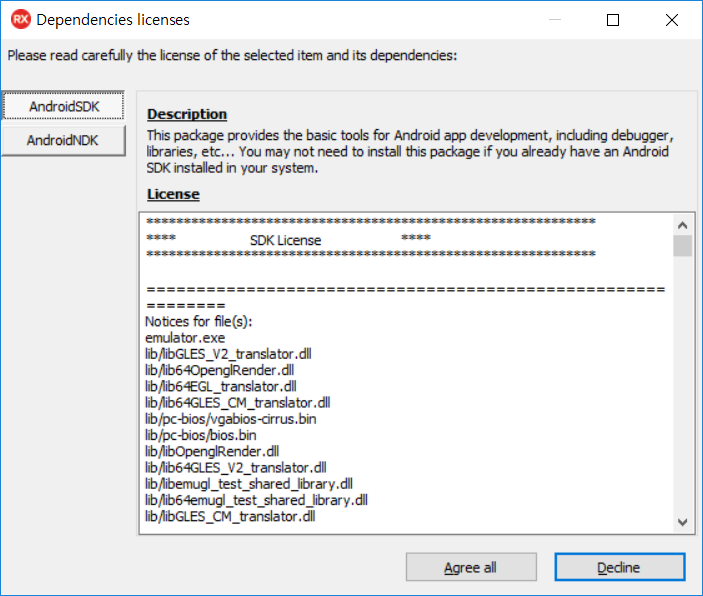The image size is (703, 596).
Task: Click 'lib/libemugl_test_shared_library.dll' line
Action: (249, 484)
